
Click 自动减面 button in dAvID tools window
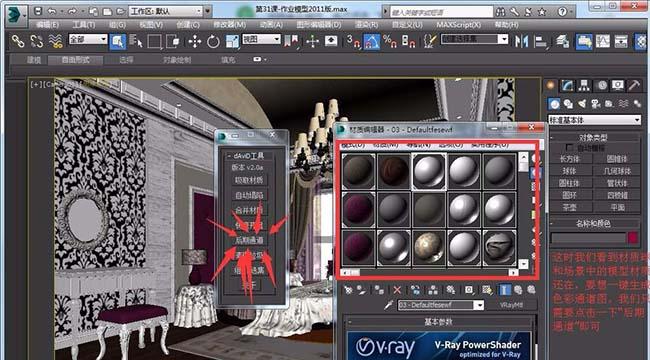[250, 195]
